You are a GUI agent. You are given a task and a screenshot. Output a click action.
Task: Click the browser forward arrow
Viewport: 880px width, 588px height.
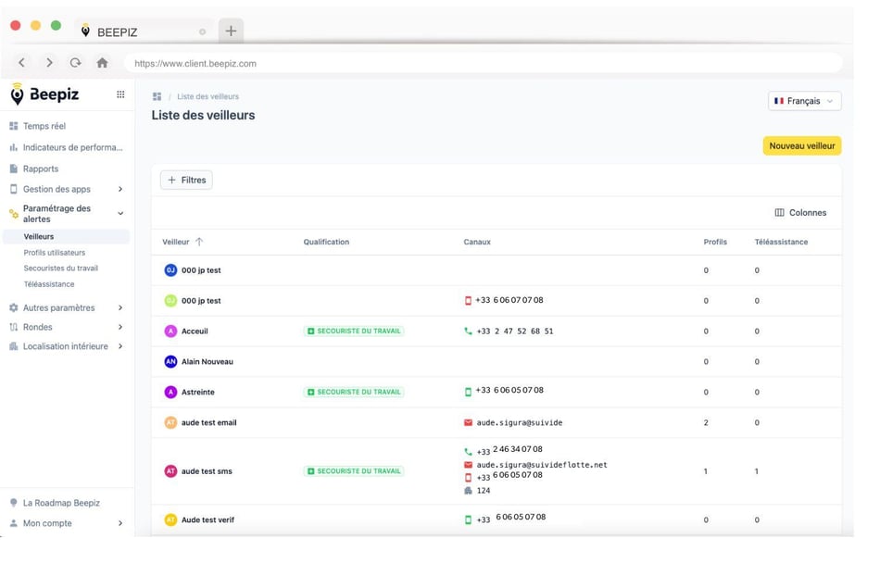pyautogui.click(x=49, y=62)
